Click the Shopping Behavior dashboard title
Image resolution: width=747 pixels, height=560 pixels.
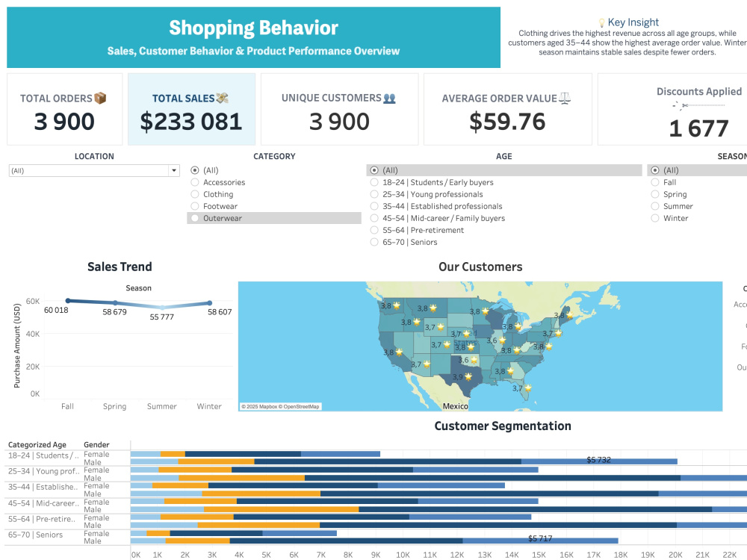point(253,28)
